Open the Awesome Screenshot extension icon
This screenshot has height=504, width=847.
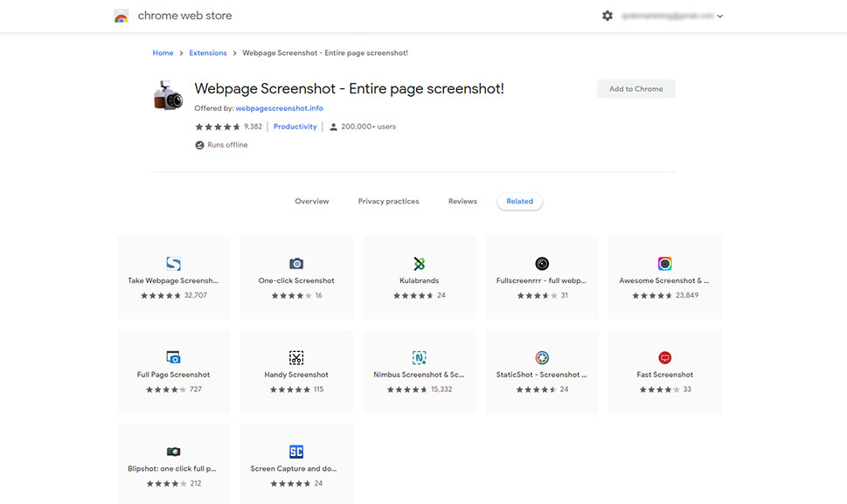tap(665, 263)
